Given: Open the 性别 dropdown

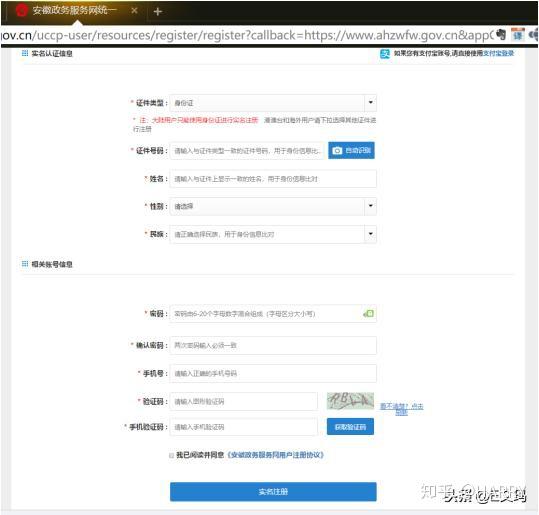Looking at the screenshot, I should coord(273,206).
